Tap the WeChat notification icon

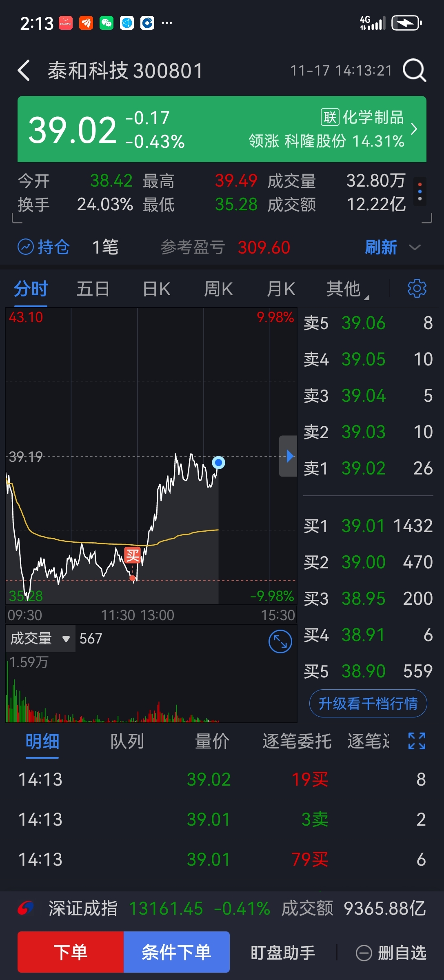coord(107,23)
